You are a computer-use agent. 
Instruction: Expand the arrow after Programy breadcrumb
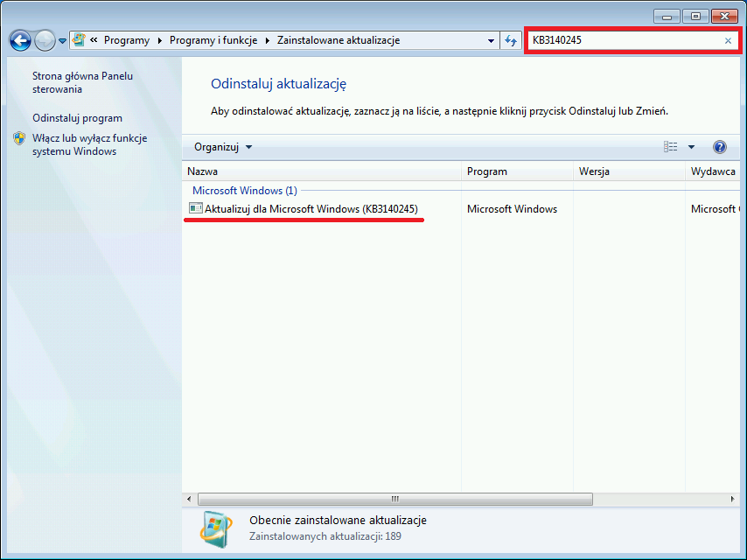click(159, 40)
